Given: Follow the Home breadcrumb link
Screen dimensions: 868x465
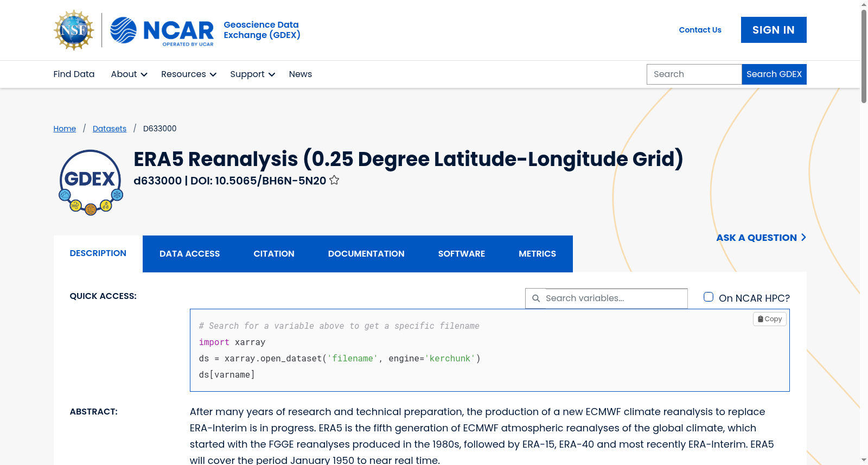Looking at the screenshot, I should [65, 129].
